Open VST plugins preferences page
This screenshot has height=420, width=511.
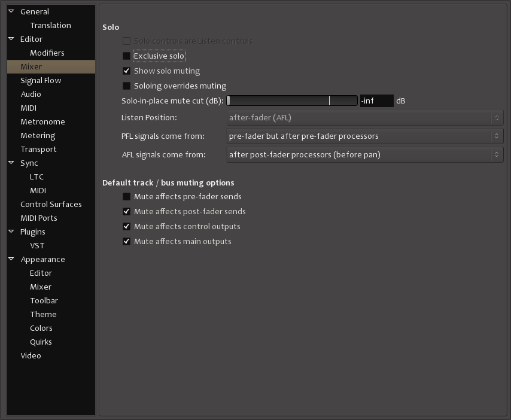click(37, 246)
